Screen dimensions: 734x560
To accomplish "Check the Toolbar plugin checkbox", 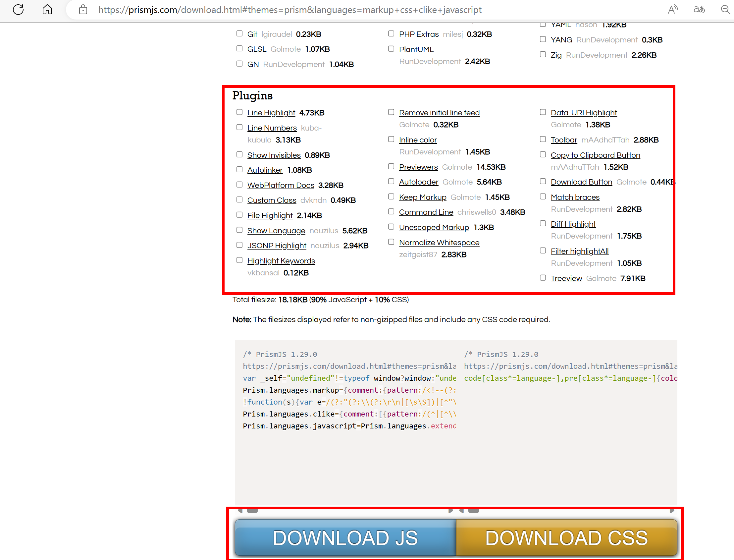I will pos(543,139).
